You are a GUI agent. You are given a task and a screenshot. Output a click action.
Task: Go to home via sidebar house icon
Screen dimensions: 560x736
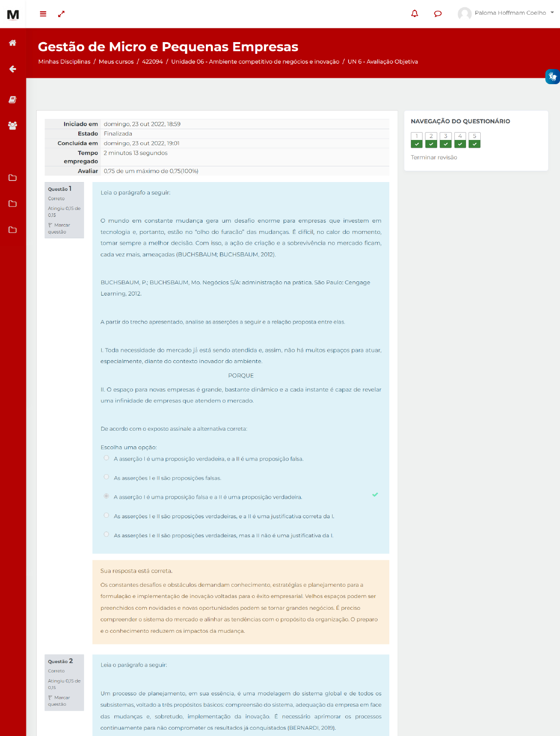pos(13,43)
